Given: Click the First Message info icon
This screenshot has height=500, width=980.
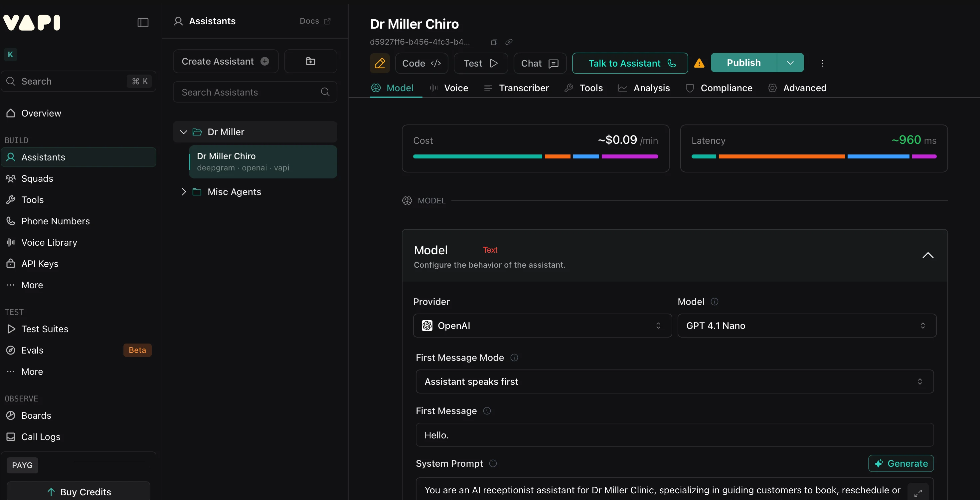Looking at the screenshot, I should pos(487,411).
